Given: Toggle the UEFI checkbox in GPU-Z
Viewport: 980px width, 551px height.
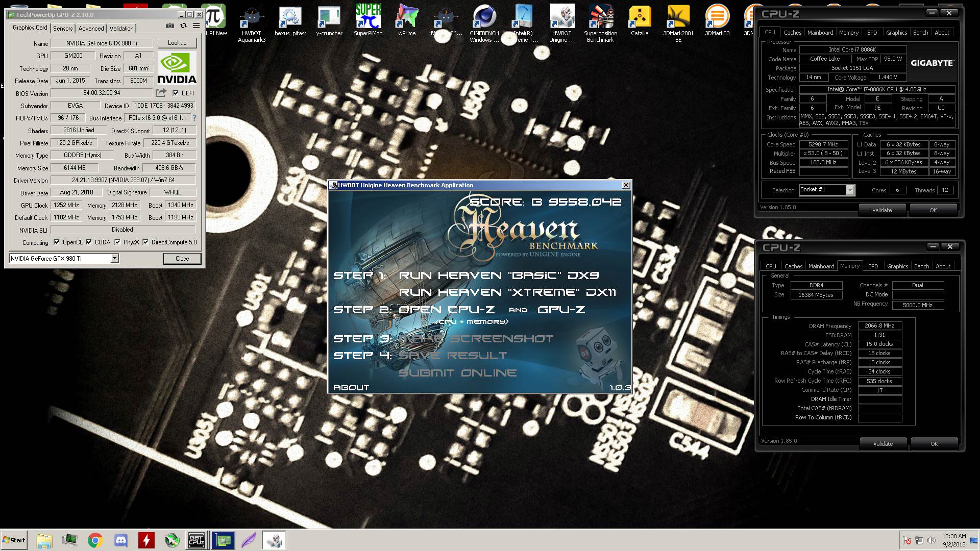Looking at the screenshot, I should pos(176,93).
